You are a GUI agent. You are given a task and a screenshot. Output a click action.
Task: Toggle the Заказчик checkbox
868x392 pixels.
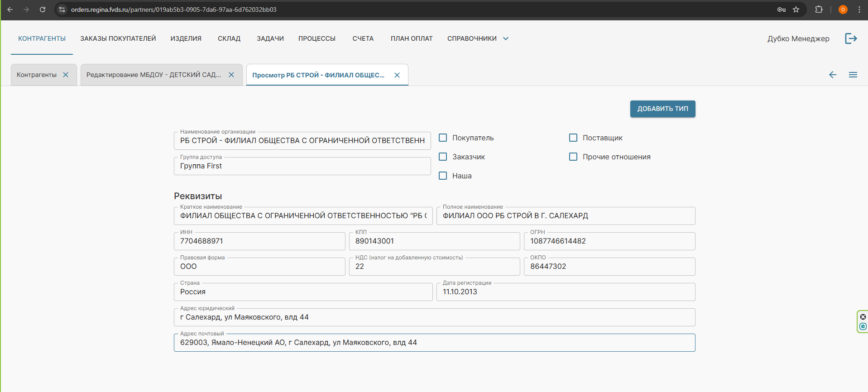443,157
